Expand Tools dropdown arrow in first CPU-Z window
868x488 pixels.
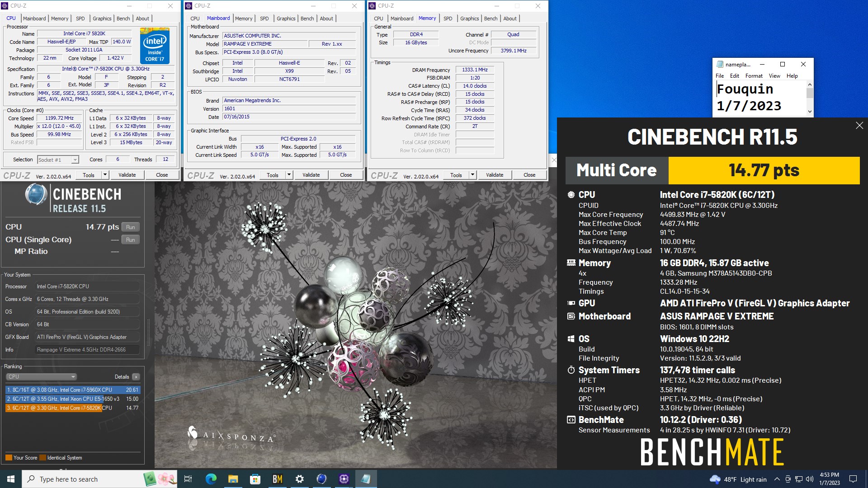tap(105, 175)
